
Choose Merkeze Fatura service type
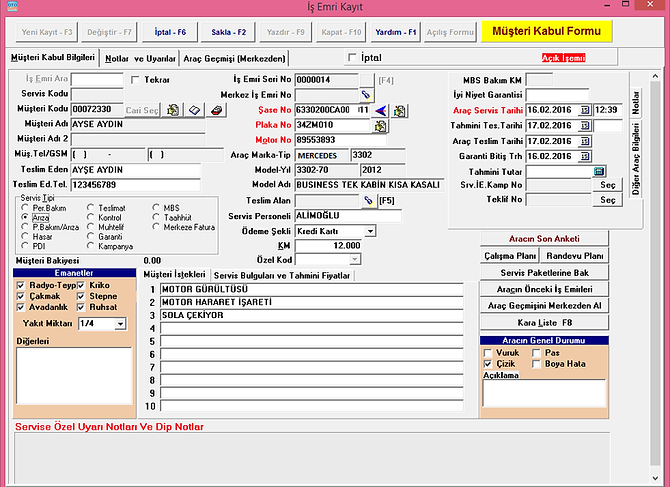tap(156, 227)
